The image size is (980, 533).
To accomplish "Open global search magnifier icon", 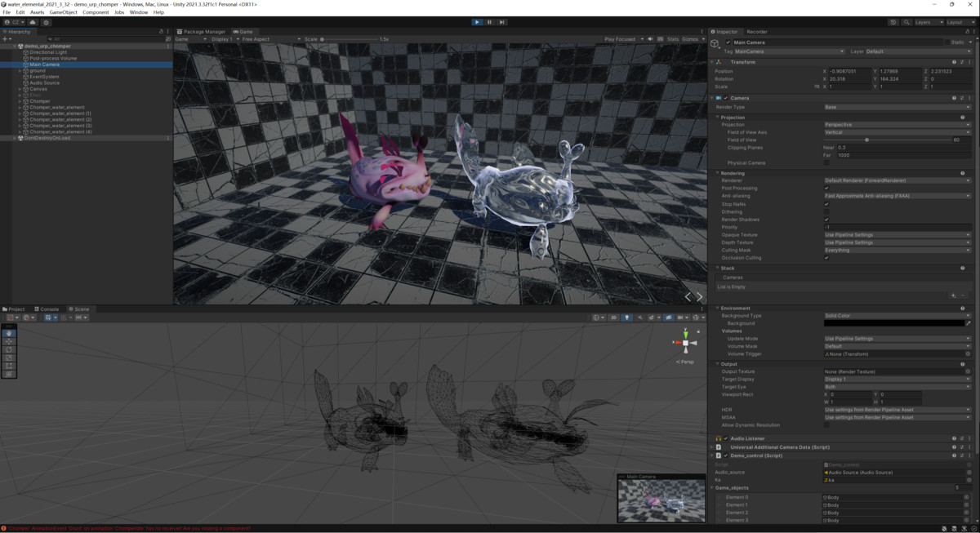I will point(905,22).
